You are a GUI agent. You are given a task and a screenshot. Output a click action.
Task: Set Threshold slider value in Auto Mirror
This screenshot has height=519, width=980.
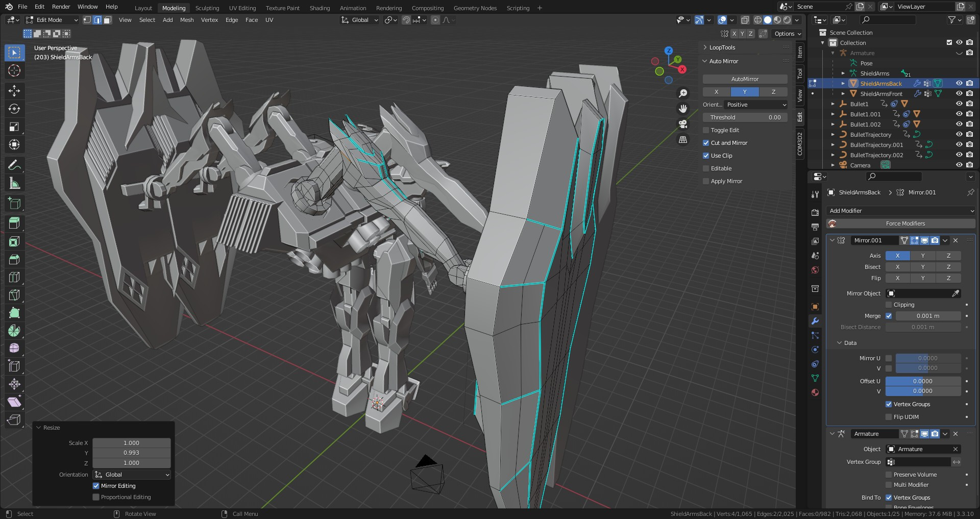pos(745,117)
